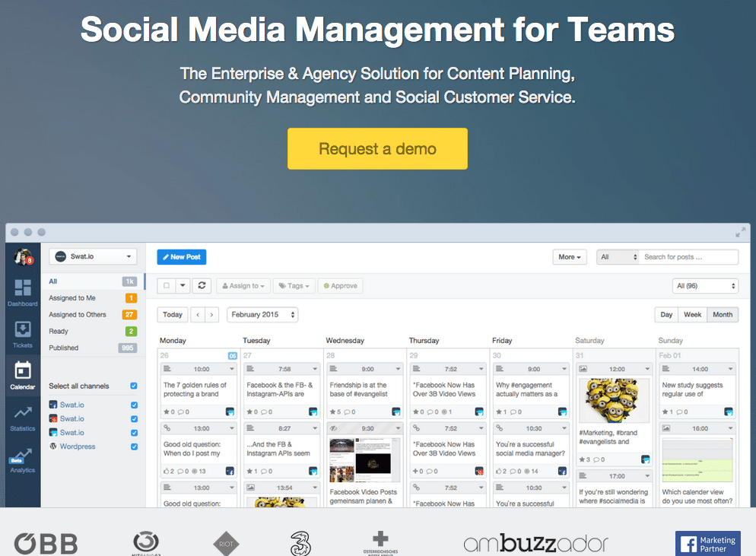Screen dimensions: 756x556
Task: Switch to Week view
Action: pos(692,314)
